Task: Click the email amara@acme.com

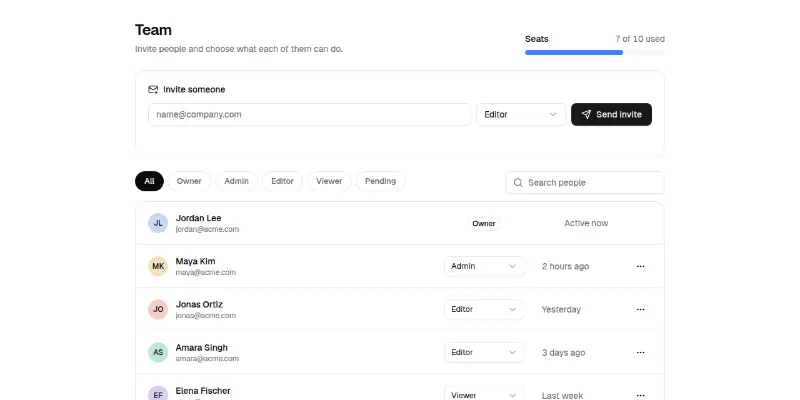Action: [207, 359]
